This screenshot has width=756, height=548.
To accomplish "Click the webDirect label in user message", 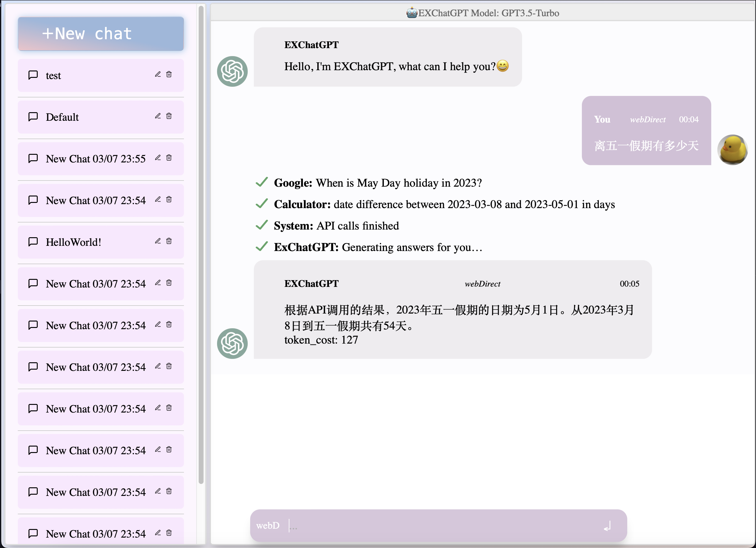I will [x=647, y=119].
